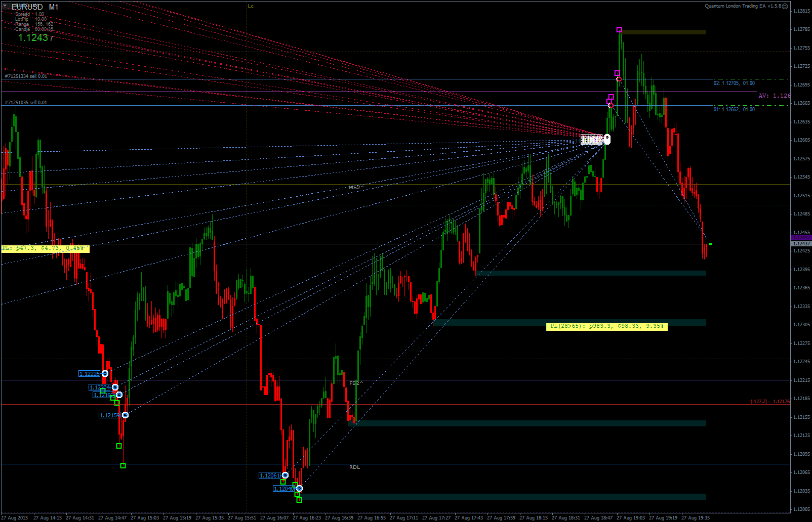Image resolution: width=812 pixels, height=522 pixels.
Task: Select sell order line #71251035
Action: (x=26, y=103)
